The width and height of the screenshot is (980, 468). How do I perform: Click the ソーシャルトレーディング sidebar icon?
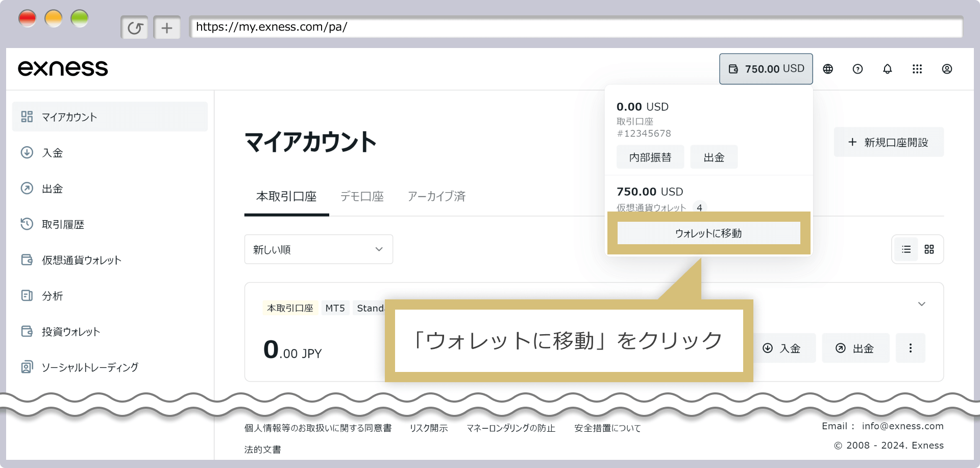coord(27,367)
